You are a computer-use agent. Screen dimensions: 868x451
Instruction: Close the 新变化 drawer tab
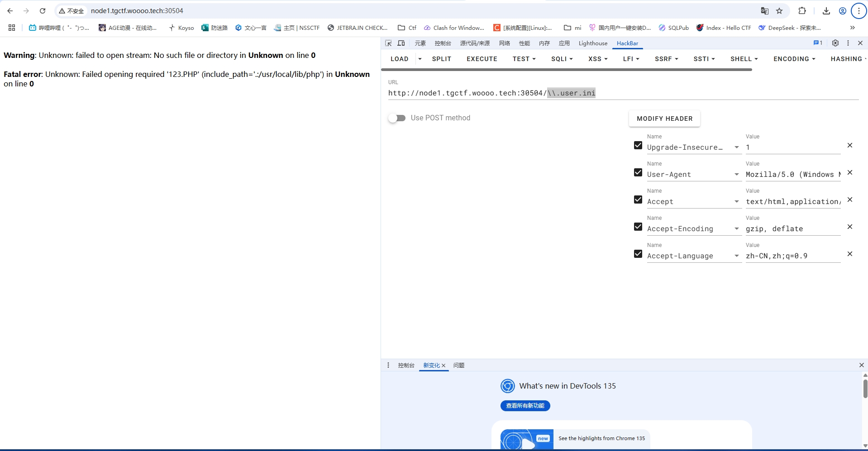(444, 366)
